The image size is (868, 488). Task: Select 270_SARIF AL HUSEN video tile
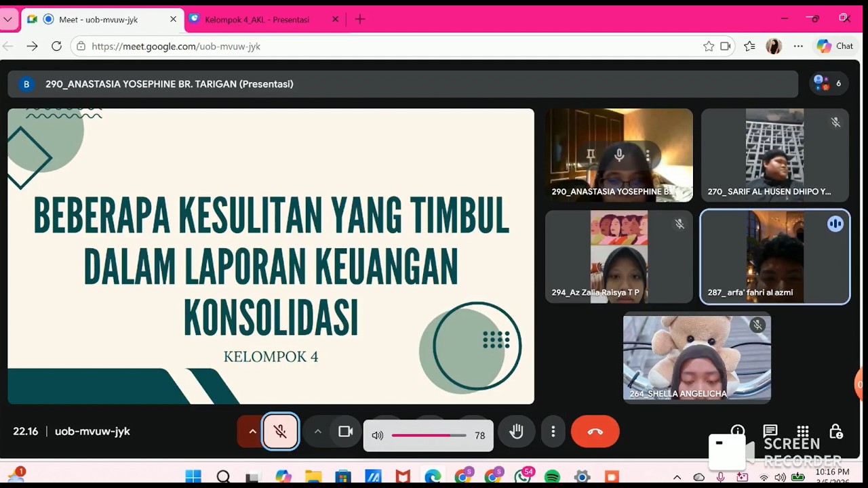tap(775, 155)
